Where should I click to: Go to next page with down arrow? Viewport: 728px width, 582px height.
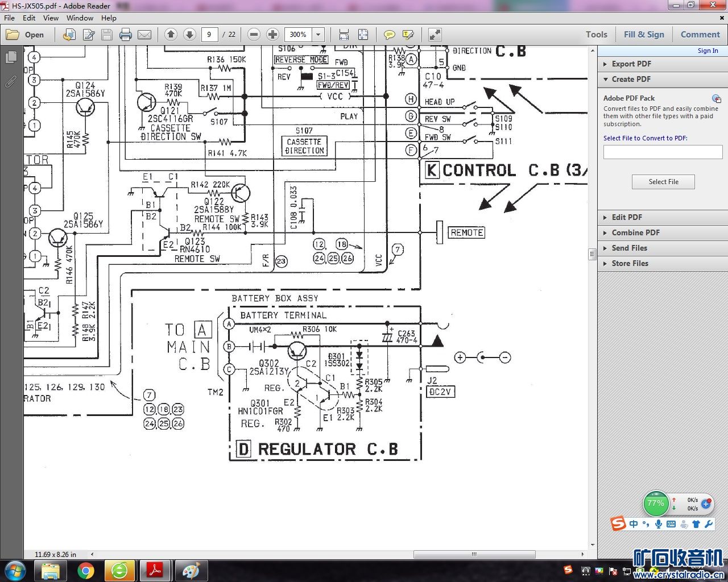[189, 35]
